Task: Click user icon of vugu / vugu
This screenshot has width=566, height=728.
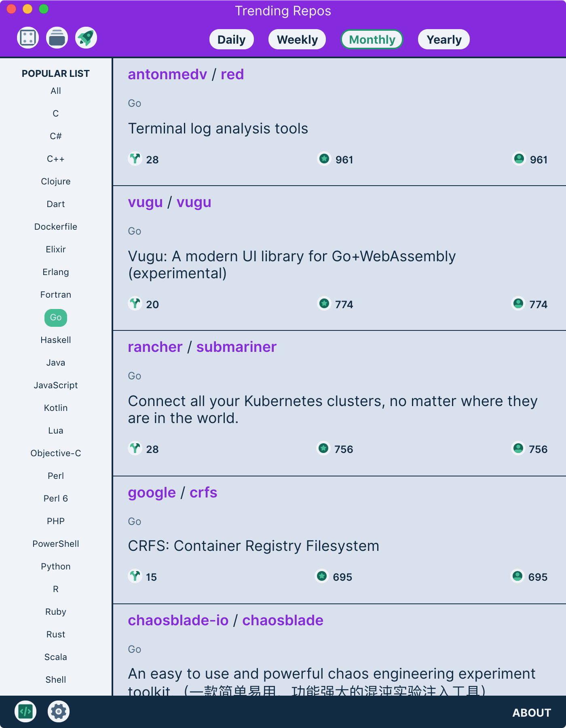Action: click(518, 303)
